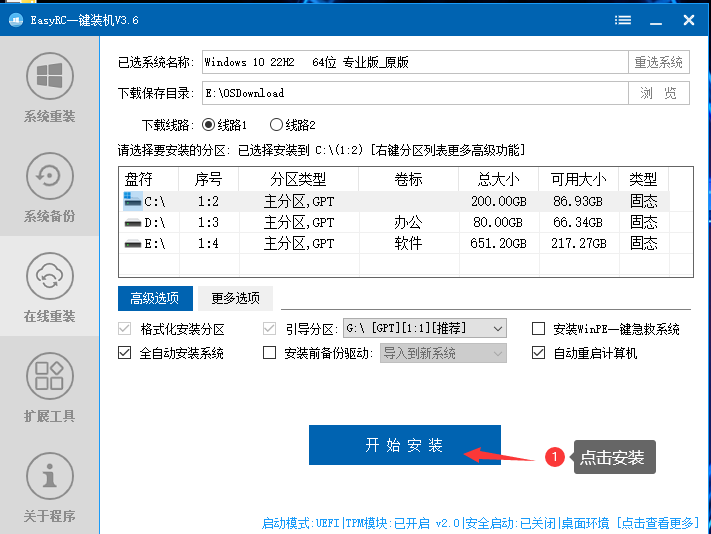This screenshot has width=711, height=534.
Task: Select the 1:4 sequence cell
Action: click(209, 244)
